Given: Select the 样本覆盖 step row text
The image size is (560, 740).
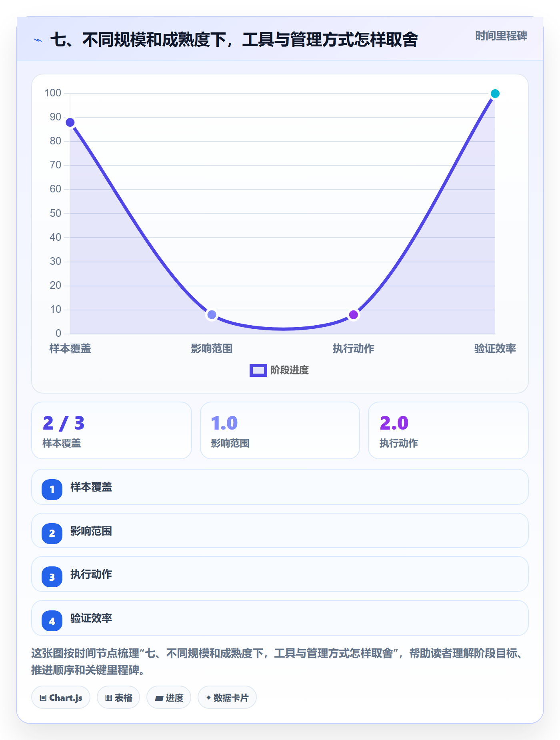Looking at the screenshot, I should (x=91, y=487).
